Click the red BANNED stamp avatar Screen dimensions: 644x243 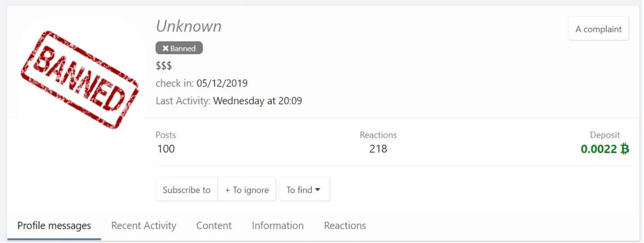[80, 79]
